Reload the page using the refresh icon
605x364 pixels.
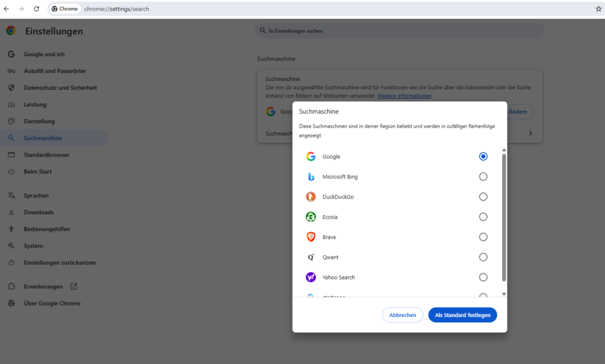point(37,9)
